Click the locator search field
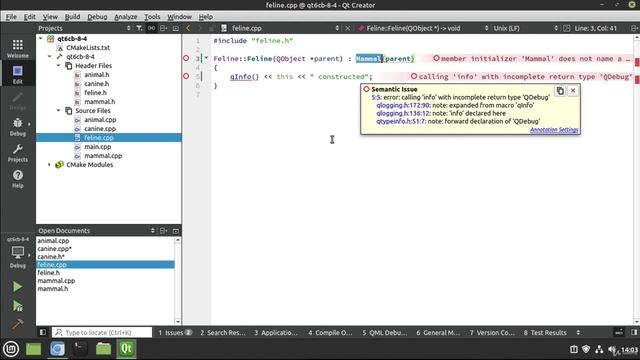This screenshot has width=640, height=360. [x=102, y=332]
